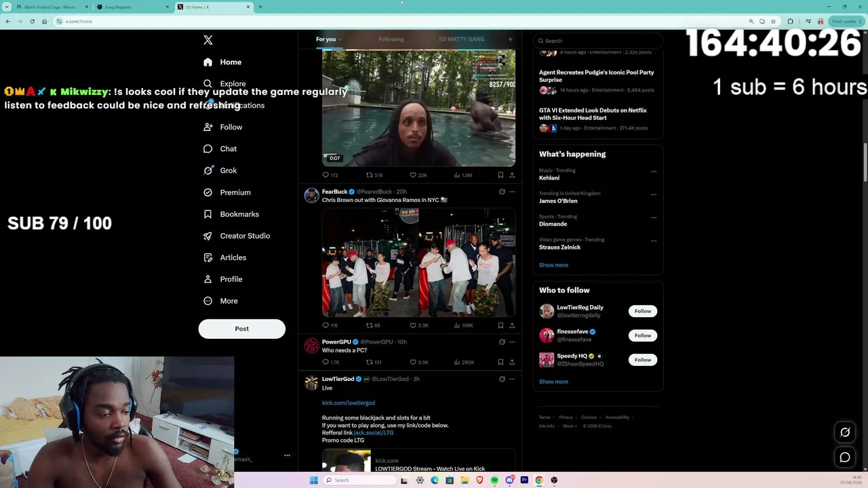Share FearBuck's Chris Brown post
This screenshot has height=488, width=868.
512,325
